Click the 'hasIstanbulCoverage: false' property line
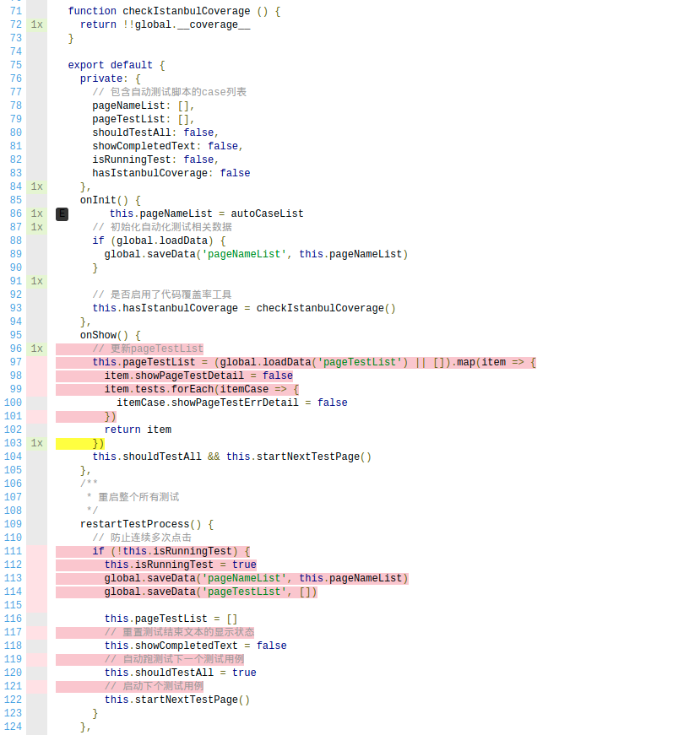This screenshot has width=700, height=735. (171, 173)
